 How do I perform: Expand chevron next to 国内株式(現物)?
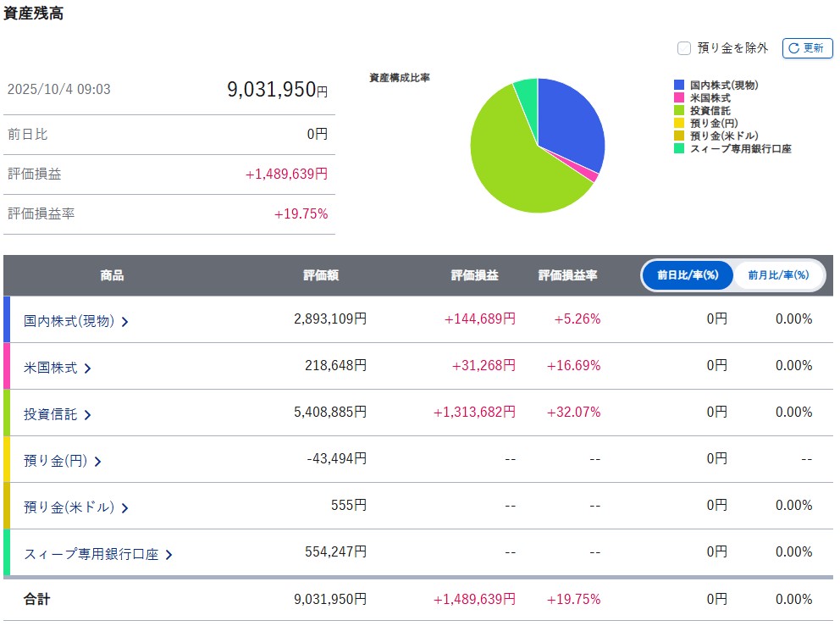point(125,322)
